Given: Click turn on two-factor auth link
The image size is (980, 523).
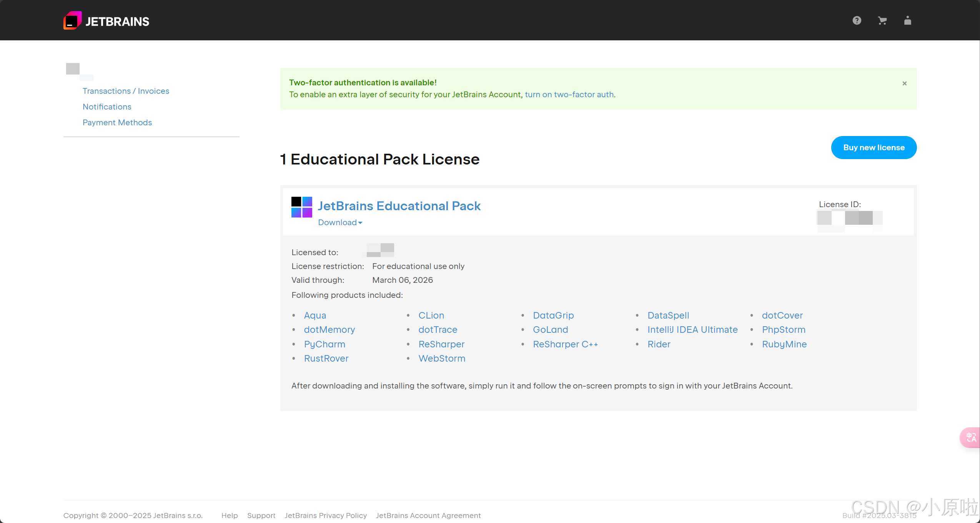Looking at the screenshot, I should [569, 95].
